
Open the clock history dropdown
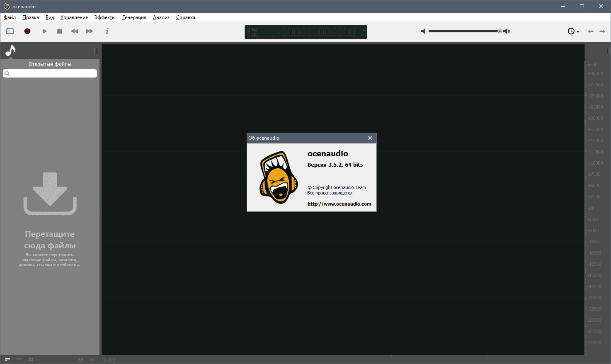point(574,31)
